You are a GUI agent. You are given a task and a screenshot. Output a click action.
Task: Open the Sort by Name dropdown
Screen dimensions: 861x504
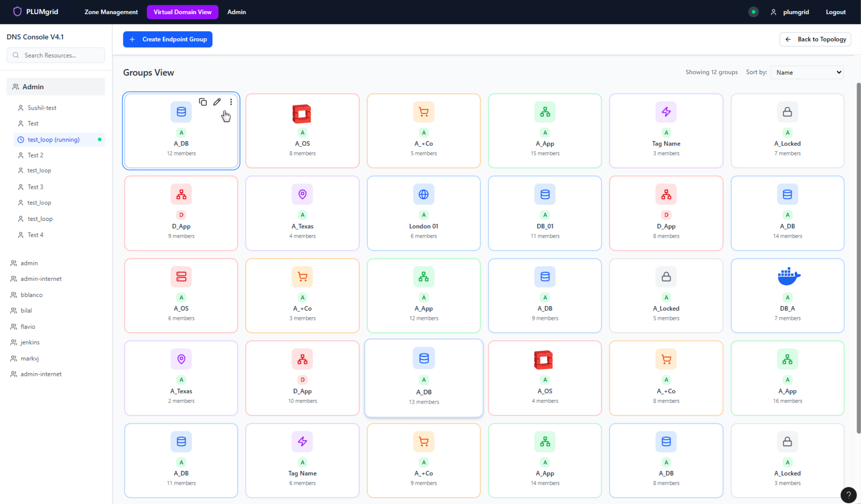point(807,72)
